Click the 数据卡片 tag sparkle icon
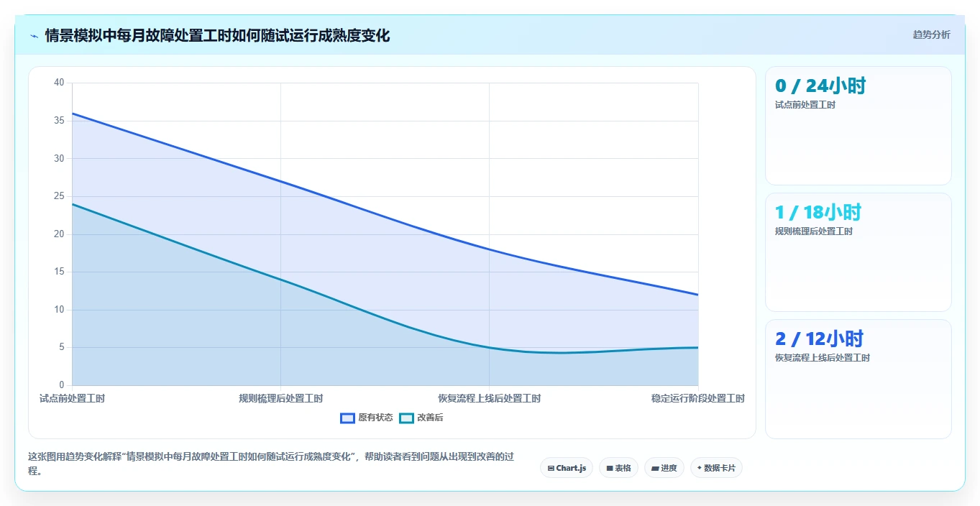Viewport: 980px width, 506px height. pyautogui.click(x=700, y=468)
